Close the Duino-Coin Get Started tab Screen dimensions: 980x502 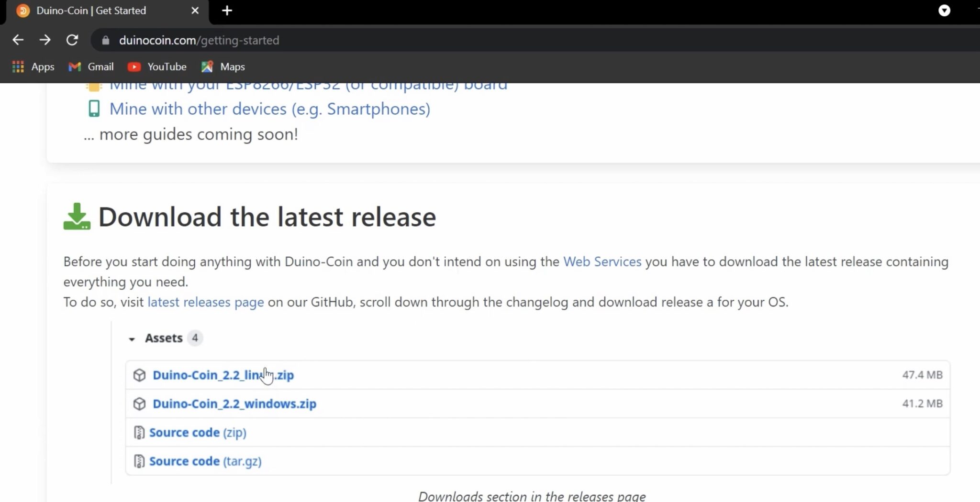point(195,11)
